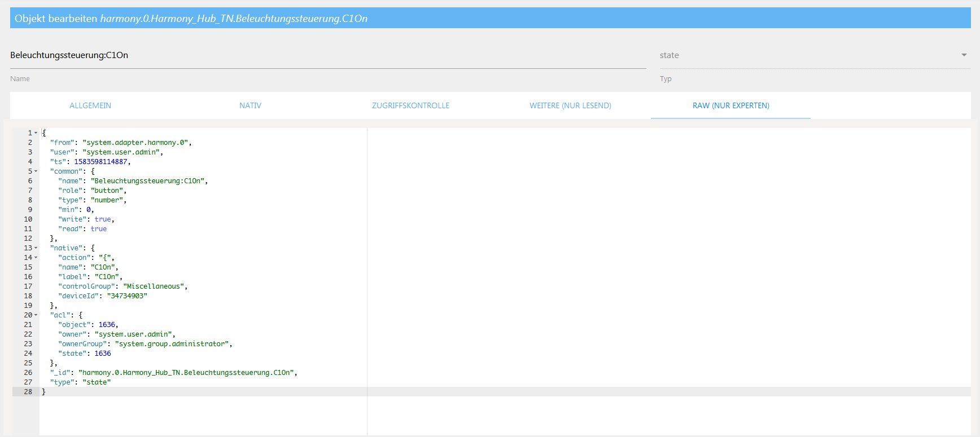Click the "action" line in native block

pos(86,258)
